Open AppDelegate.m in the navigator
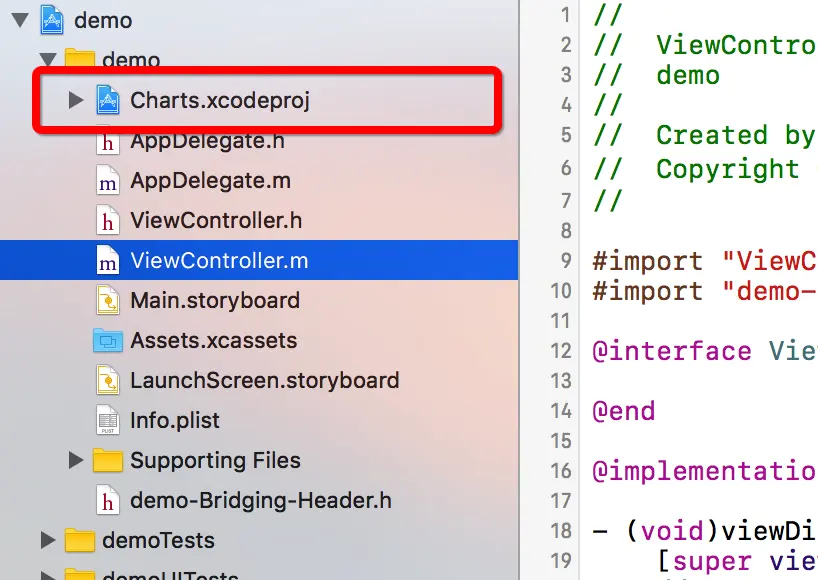The image size is (818, 580). point(210,180)
